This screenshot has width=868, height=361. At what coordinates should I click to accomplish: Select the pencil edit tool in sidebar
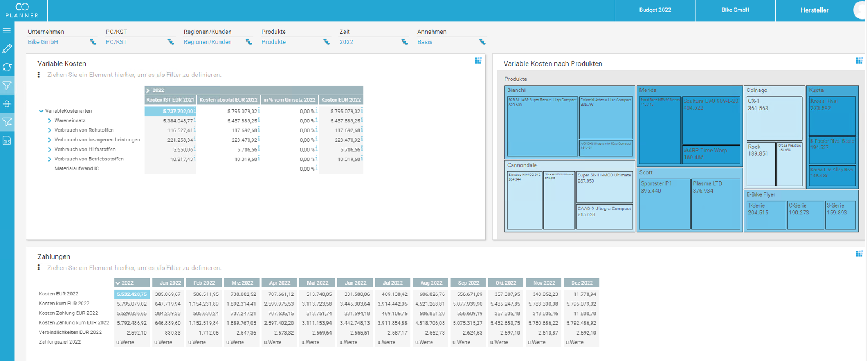point(7,48)
